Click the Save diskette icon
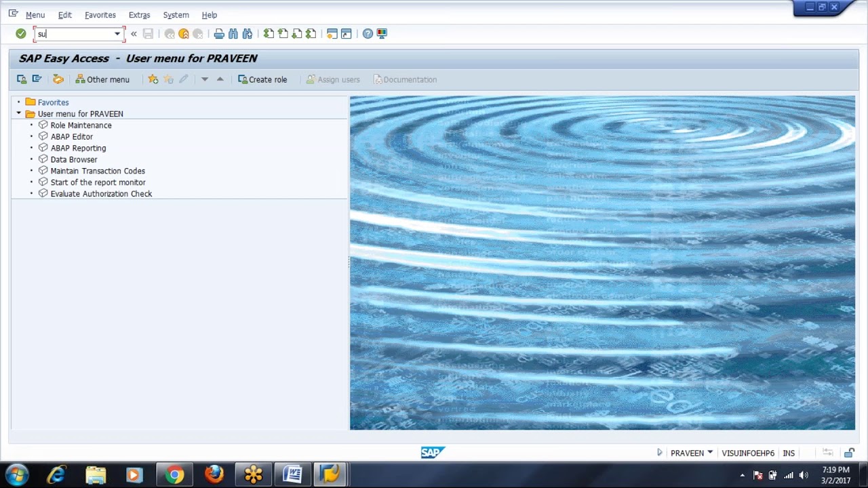Image resolution: width=868 pixels, height=488 pixels. click(x=148, y=34)
